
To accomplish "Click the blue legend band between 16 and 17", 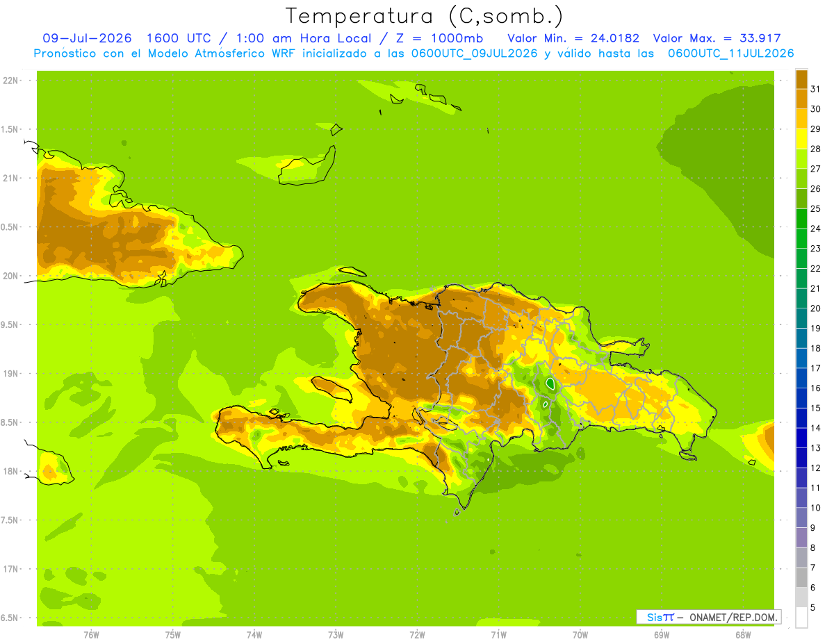I will (x=801, y=379).
